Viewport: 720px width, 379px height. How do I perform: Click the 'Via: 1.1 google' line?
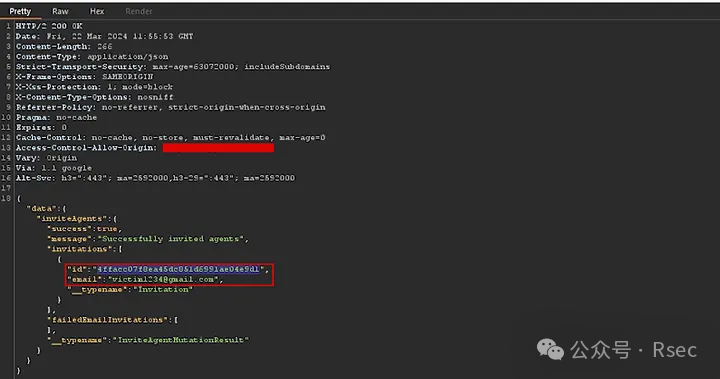click(x=54, y=168)
